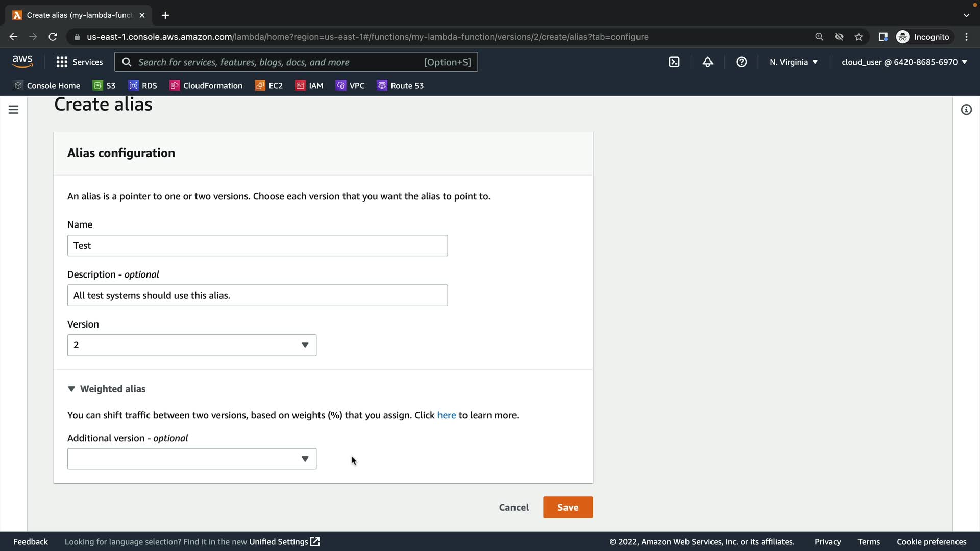Open the Additional version dropdown
Screen dimensions: 980x551
click(x=191, y=459)
